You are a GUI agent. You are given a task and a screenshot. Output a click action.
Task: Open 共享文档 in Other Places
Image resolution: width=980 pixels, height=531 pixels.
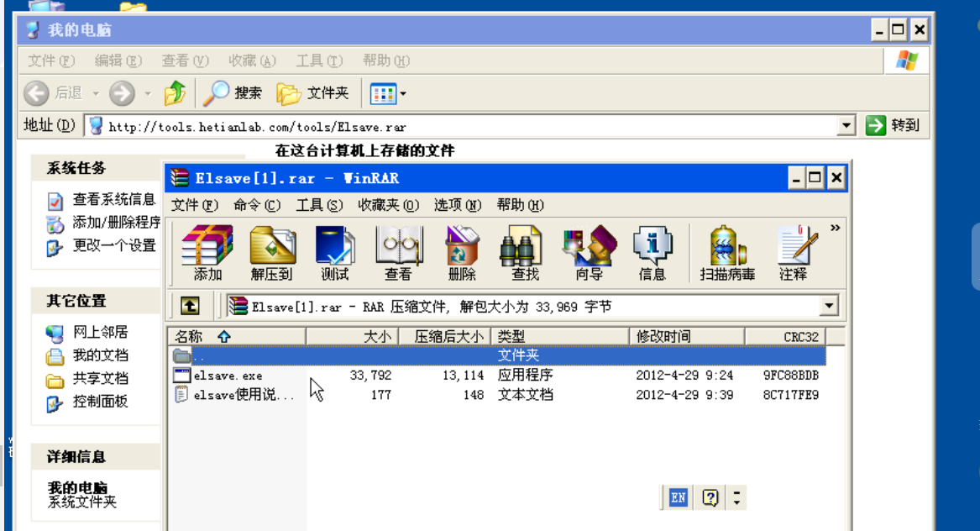[x=100, y=378]
